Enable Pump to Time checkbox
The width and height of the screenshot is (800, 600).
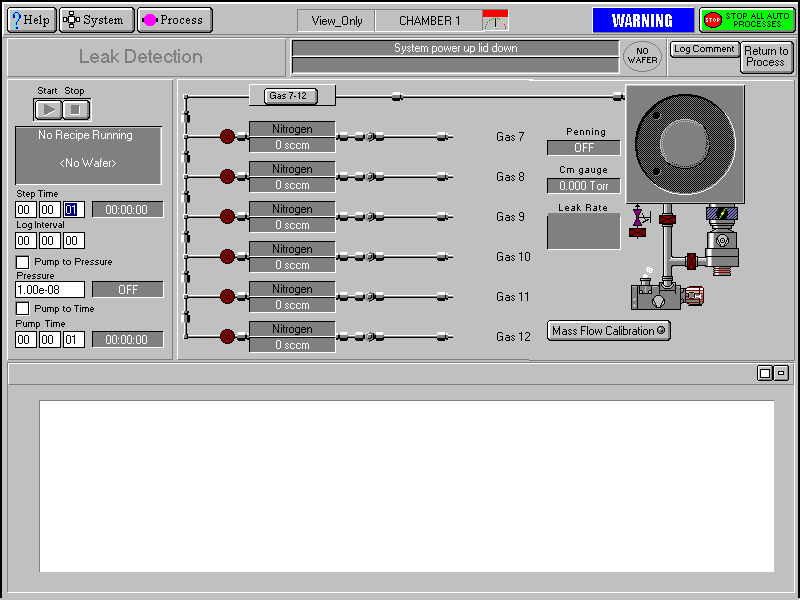coord(22,309)
